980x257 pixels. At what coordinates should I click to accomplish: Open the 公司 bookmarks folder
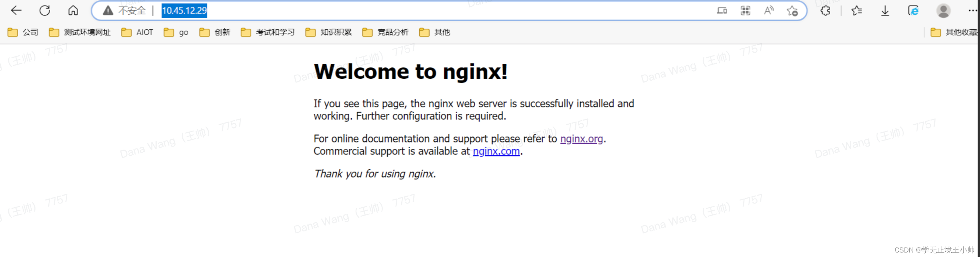tap(23, 32)
